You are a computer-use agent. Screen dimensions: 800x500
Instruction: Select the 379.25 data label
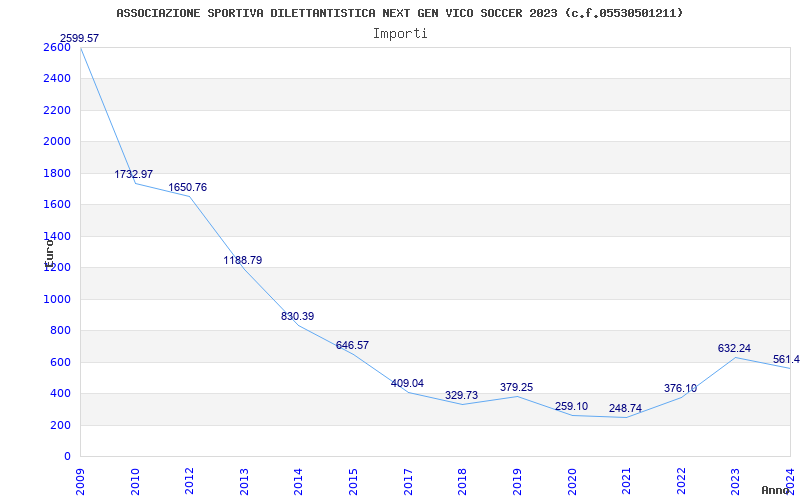(x=516, y=387)
